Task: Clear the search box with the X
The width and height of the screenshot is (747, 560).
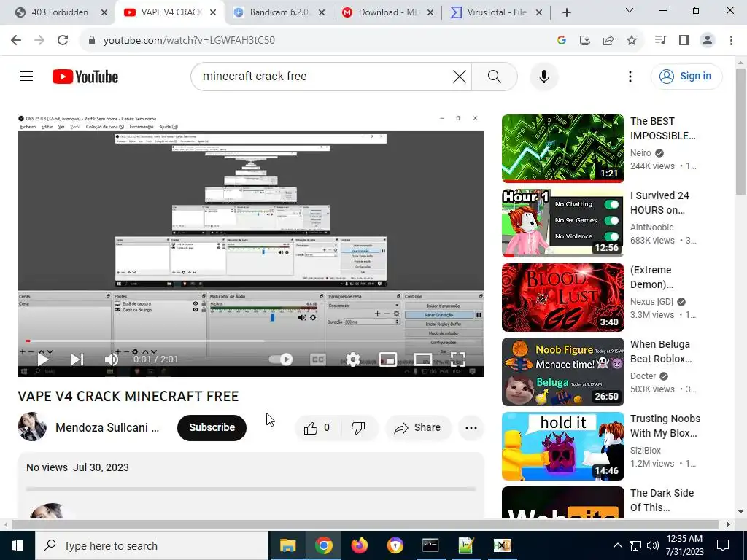Action: pyautogui.click(x=460, y=76)
